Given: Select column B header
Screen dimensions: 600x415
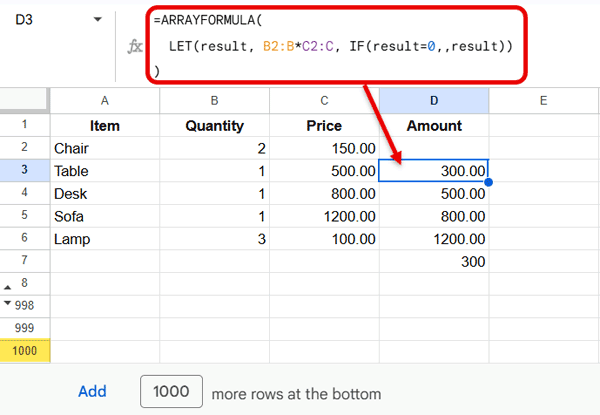Looking at the screenshot, I should pyautogui.click(x=214, y=101).
